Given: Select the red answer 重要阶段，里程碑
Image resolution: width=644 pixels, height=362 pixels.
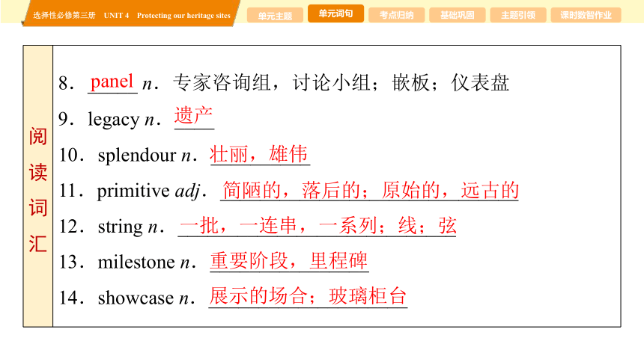Looking at the screenshot, I should (x=289, y=260).
